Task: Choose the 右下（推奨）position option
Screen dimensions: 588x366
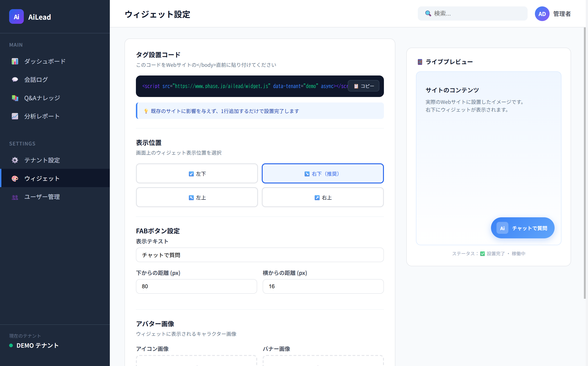Action: click(x=322, y=173)
